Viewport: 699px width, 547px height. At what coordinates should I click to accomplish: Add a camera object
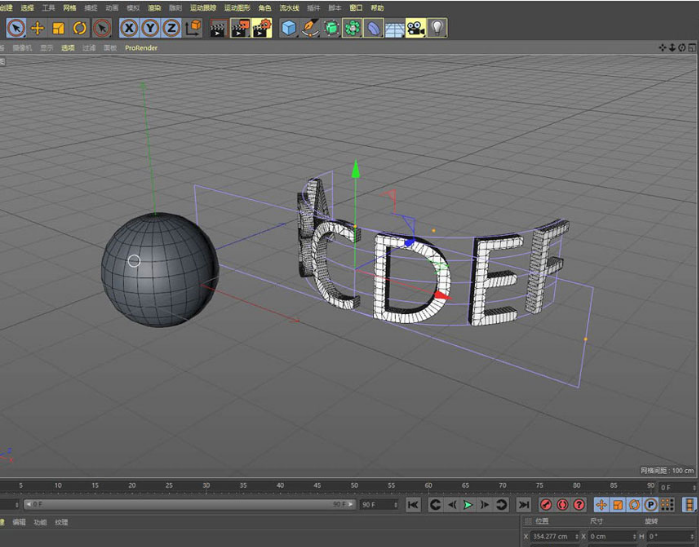(x=415, y=28)
